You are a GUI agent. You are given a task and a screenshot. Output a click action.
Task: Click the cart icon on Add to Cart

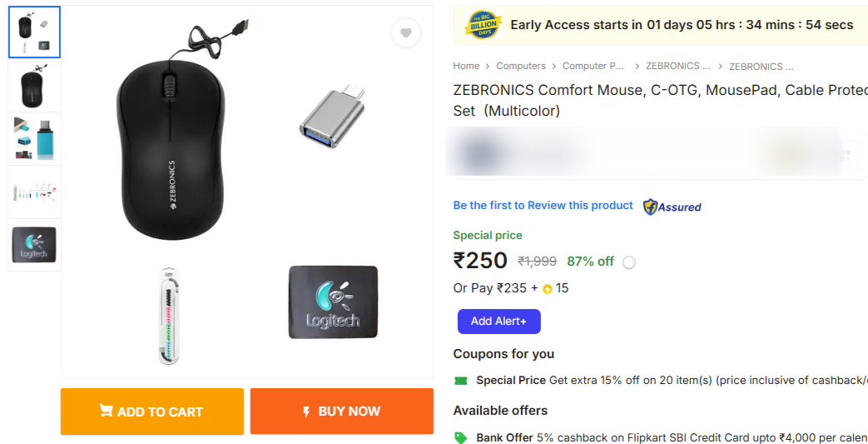click(x=107, y=411)
